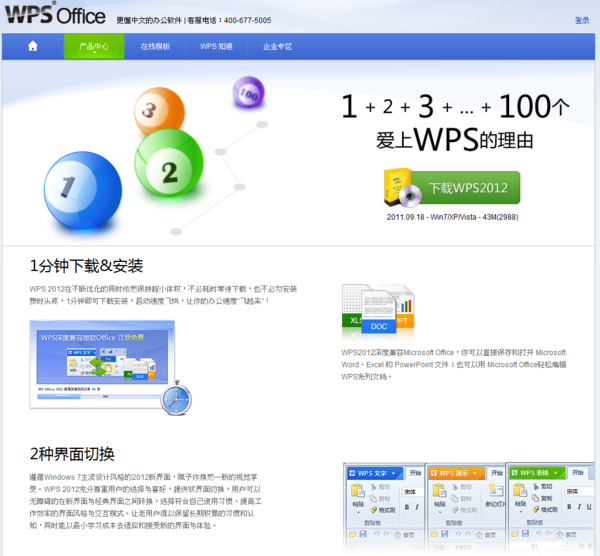Click the 爱上WPS的理由 headline text
The image size is (600, 556).
click(x=455, y=140)
